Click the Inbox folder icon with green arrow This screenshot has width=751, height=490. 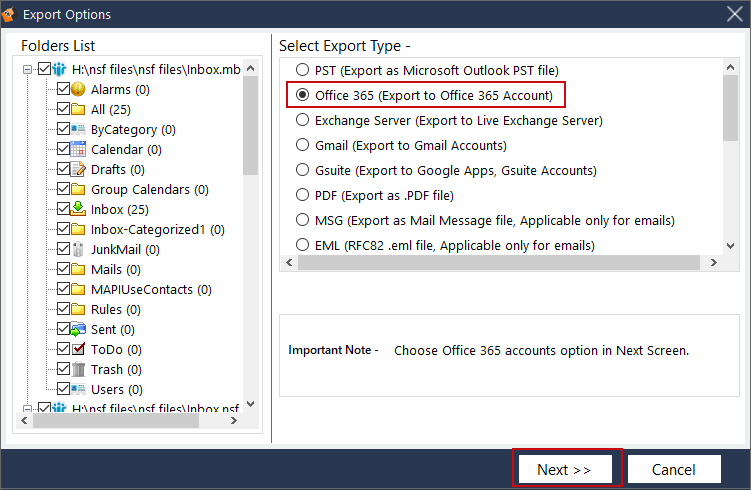tap(79, 209)
